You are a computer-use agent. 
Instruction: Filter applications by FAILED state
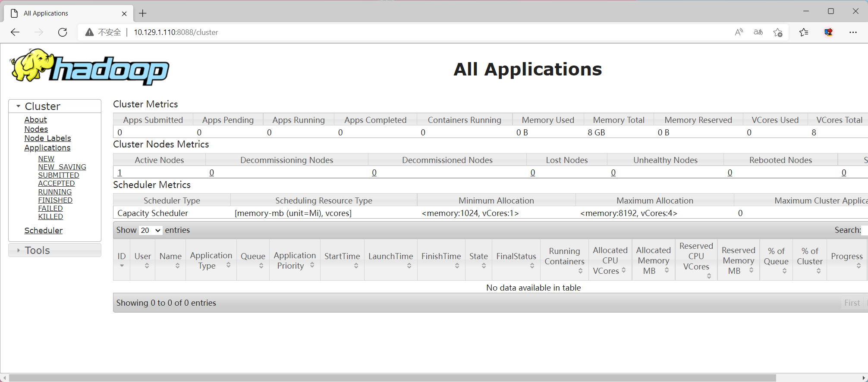(x=50, y=208)
